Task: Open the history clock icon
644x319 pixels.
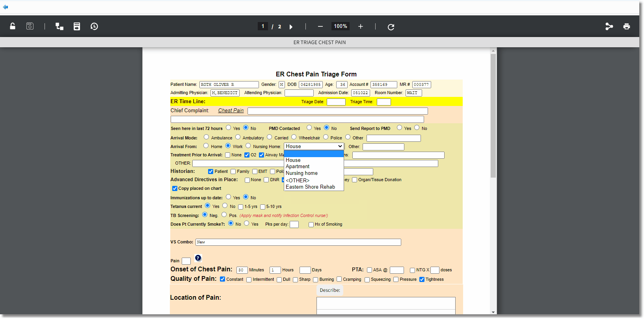Action: point(94,26)
